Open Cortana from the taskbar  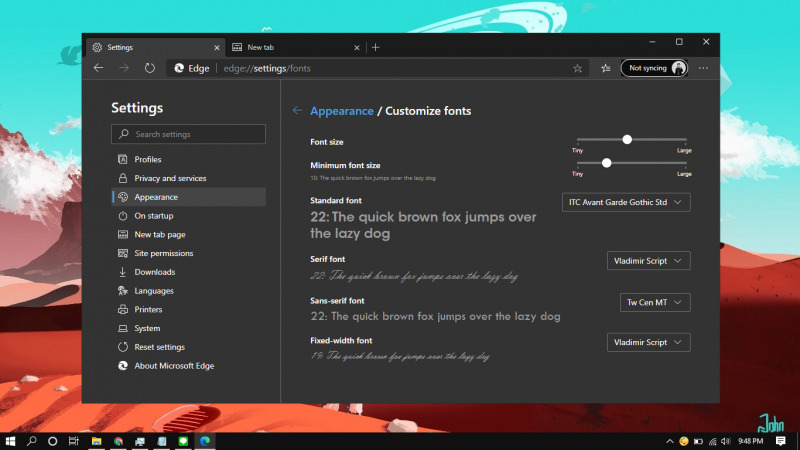point(52,441)
